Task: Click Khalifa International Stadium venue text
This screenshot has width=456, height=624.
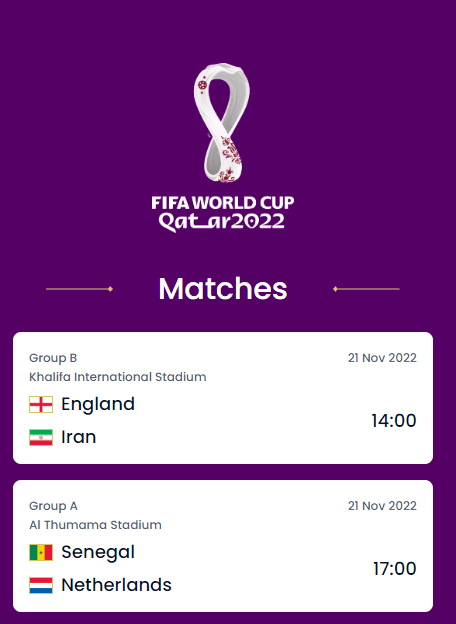Action: pos(118,377)
